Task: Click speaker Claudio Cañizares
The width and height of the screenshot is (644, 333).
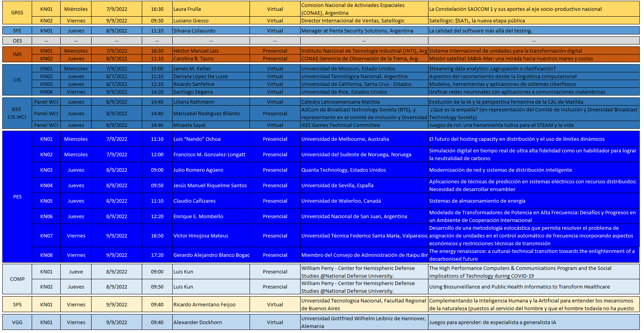Action: (x=194, y=201)
